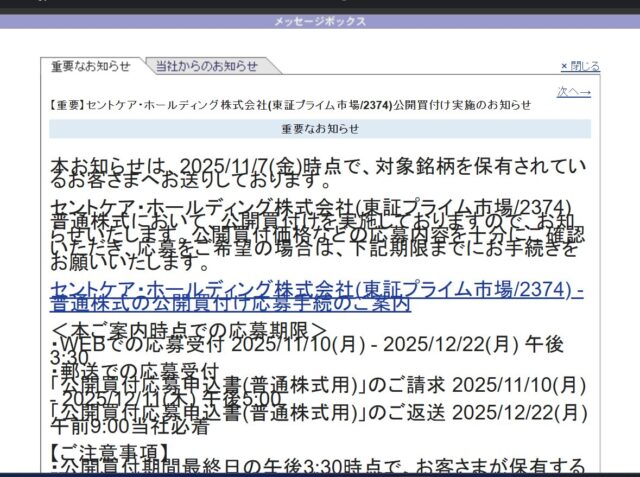Screen dimensions: 640x477
Task: Click the 公開買付期間最終日 notice line
Action: (x=320, y=466)
